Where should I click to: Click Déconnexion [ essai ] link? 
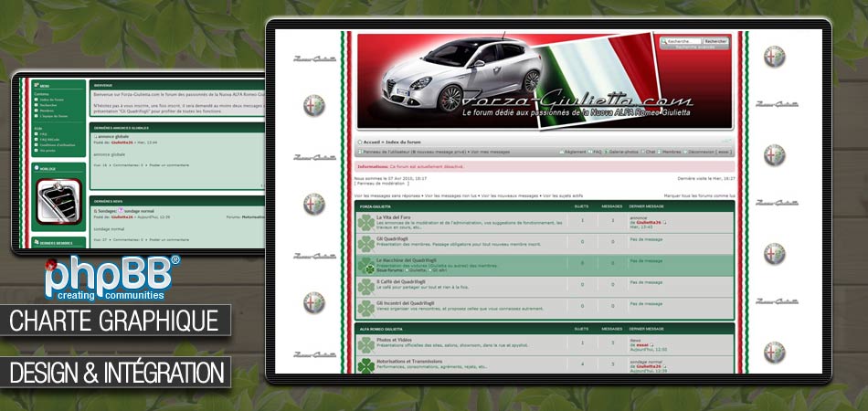pyautogui.click(x=711, y=152)
